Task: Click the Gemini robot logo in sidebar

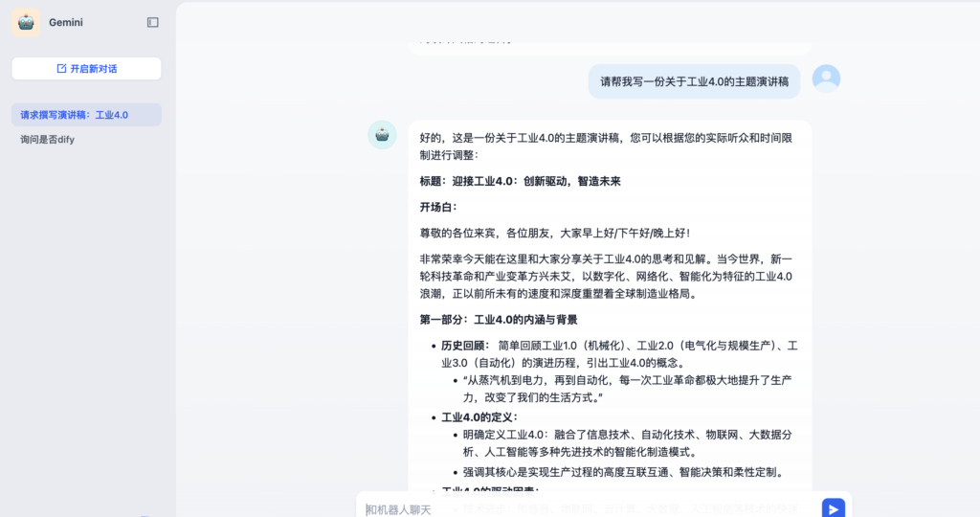Action: click(26, 22)
